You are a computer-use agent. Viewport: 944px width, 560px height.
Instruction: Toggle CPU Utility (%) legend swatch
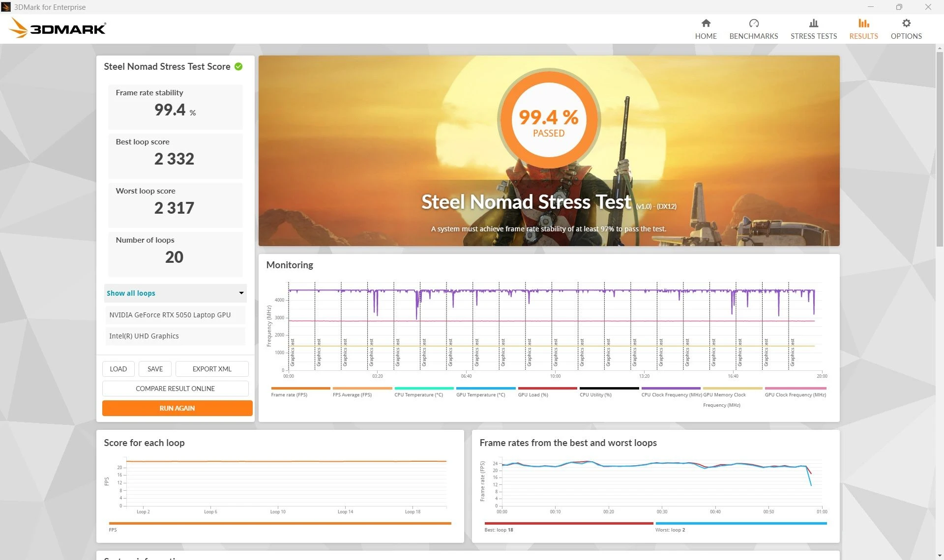tap(609, 388)
